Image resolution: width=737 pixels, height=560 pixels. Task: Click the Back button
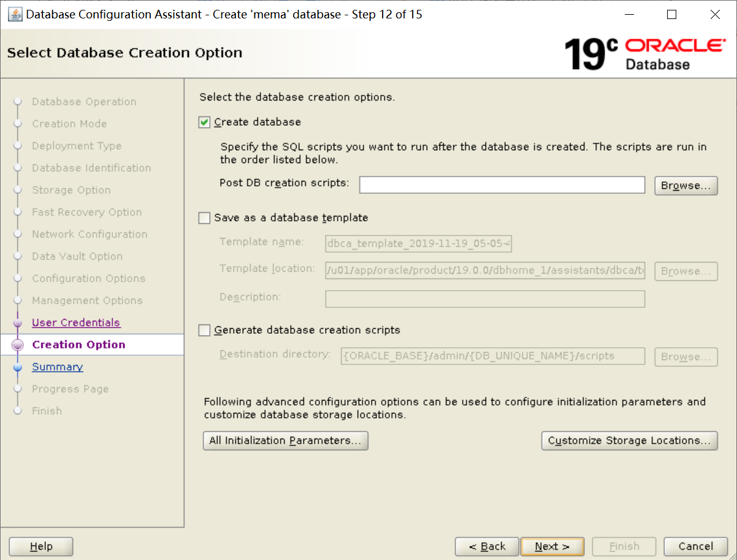(487, 546)
